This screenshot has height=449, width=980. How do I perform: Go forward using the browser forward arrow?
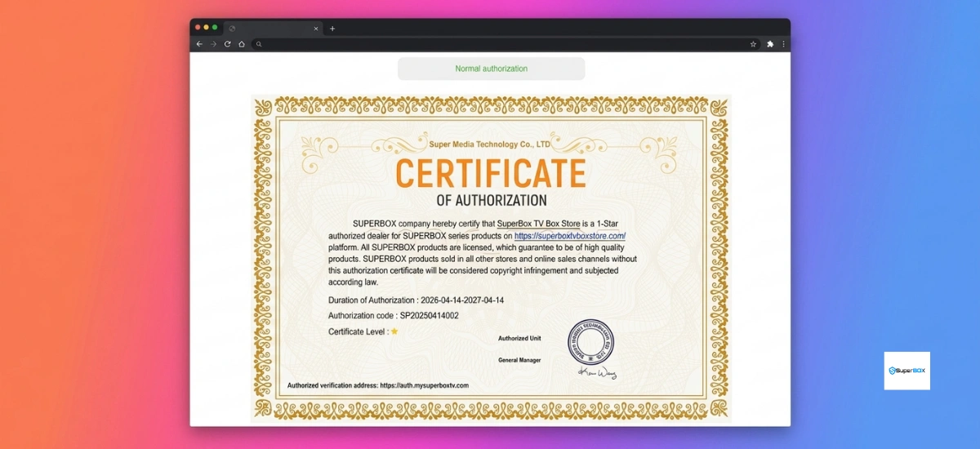pyautogui.click(x=213, y=44)
